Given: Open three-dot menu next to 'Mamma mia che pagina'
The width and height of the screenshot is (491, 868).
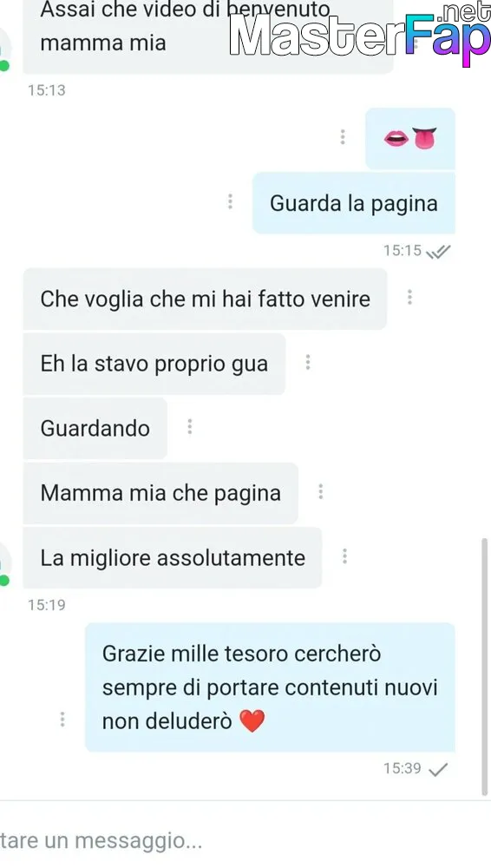Looking at the screenshot, I should (x=320, y=491).
